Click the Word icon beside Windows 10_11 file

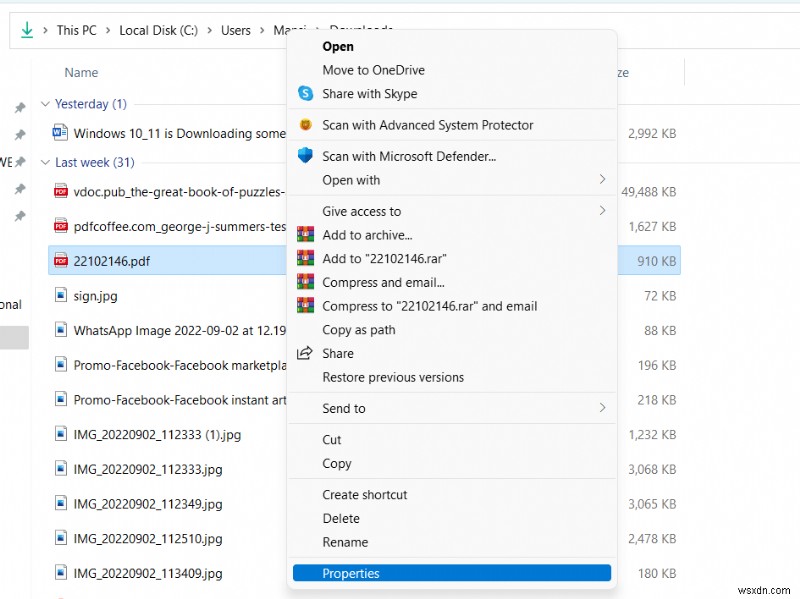click(60, 133)
